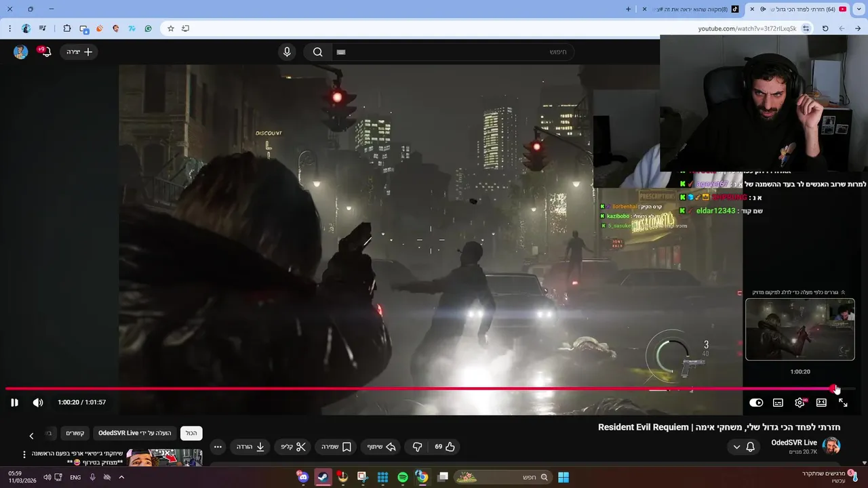Select the 'הועלה על ידי OdedSVR Live' chip
Image resolution: width=868 pixels, height=488 pixels.
(134, 433)
